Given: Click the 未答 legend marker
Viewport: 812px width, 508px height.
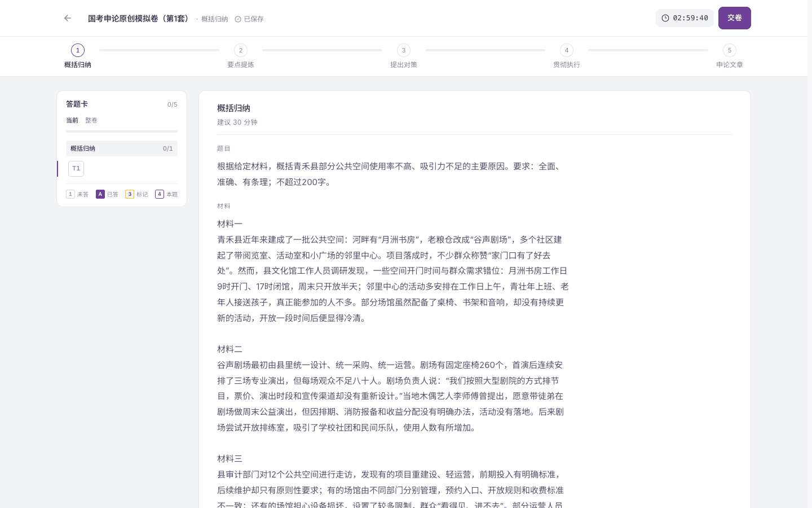Looking at the screenshot, I should [x=70, y=194].
